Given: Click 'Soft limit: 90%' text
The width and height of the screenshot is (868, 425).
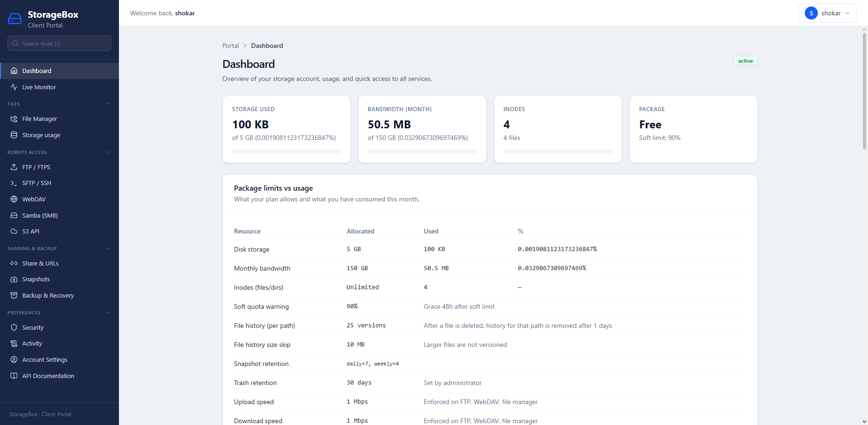Looking at the screenshot, I should click(659, 138).
